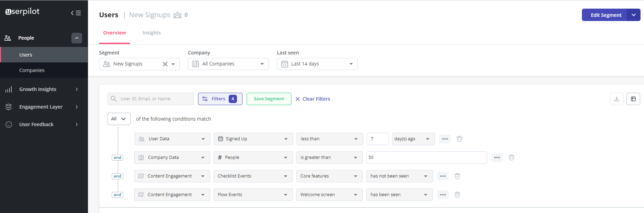Open the Company Data category dropdown

click(172, 158)
